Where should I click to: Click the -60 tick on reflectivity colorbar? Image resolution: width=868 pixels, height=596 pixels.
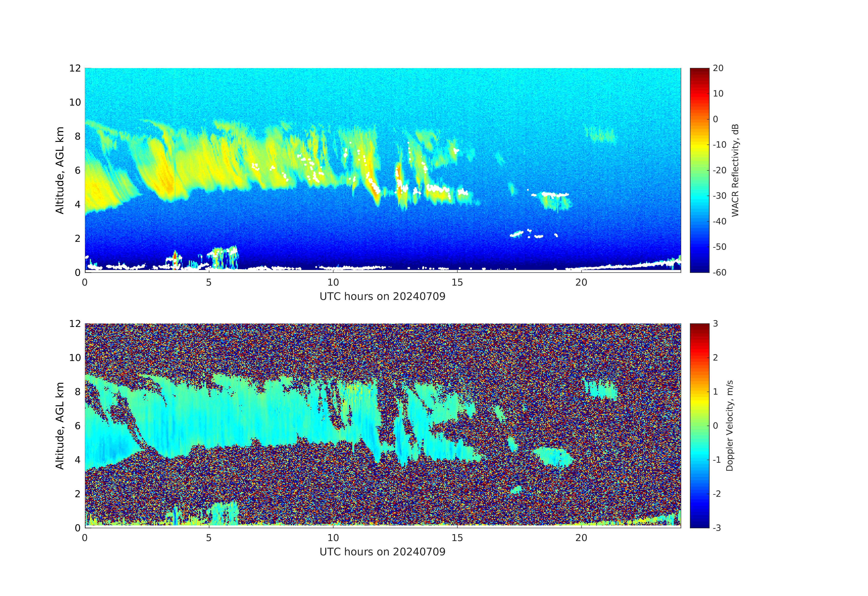(719, 272)
